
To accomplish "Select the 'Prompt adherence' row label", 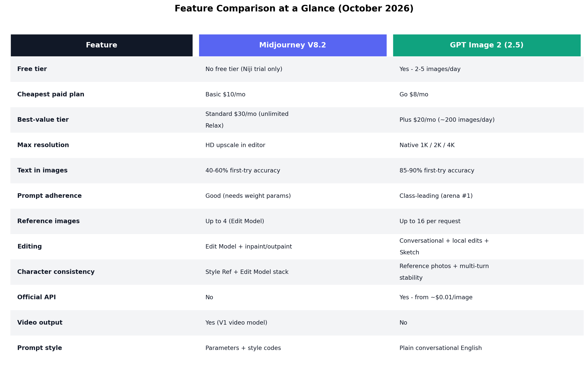I will tap(49, 196).
